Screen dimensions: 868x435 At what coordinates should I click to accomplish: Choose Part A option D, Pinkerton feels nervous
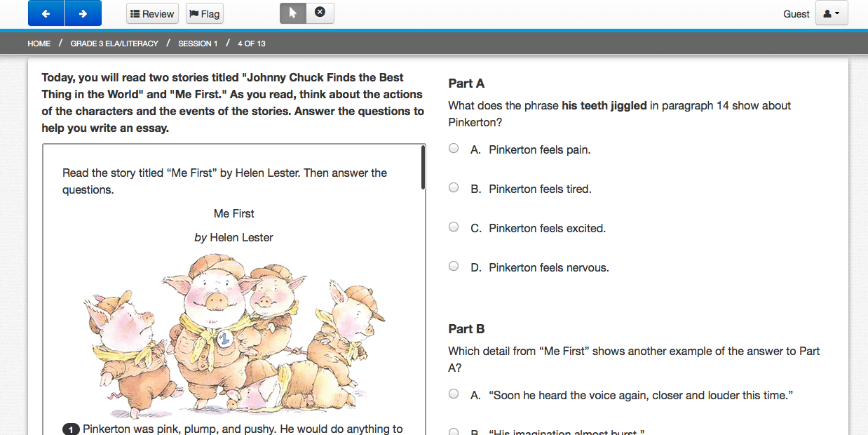[x=454, y=266]
